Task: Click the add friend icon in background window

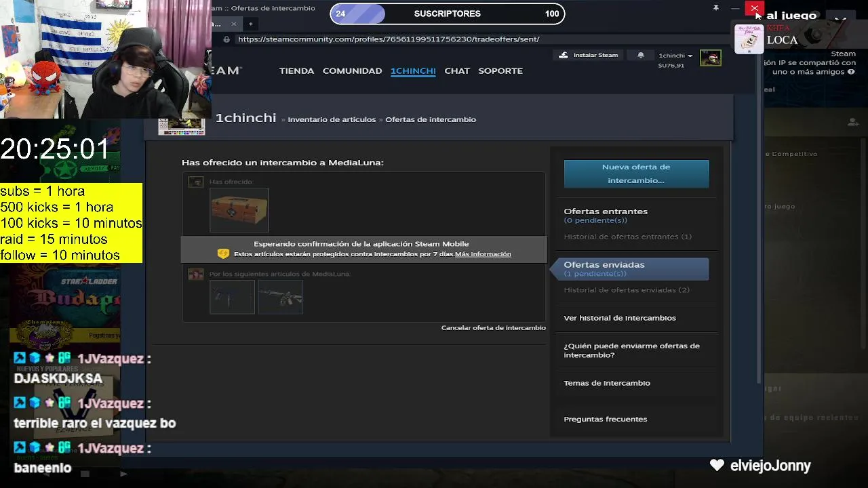Action: 852,122
